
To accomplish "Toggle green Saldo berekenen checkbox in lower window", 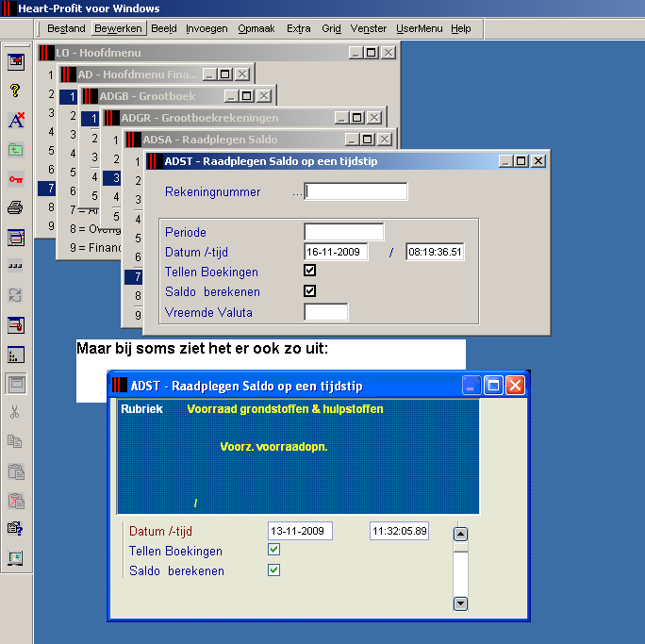I will (x=274, y=570).
